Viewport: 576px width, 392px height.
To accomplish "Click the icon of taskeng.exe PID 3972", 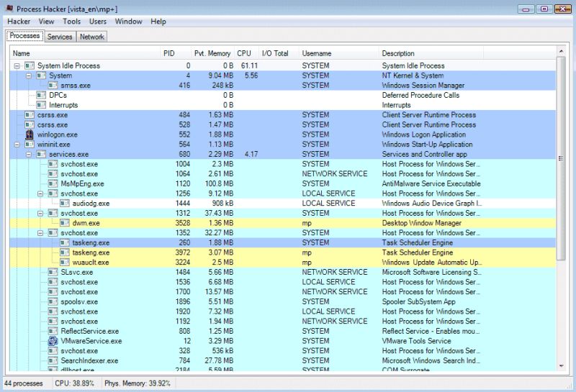I will coord(65,252).
